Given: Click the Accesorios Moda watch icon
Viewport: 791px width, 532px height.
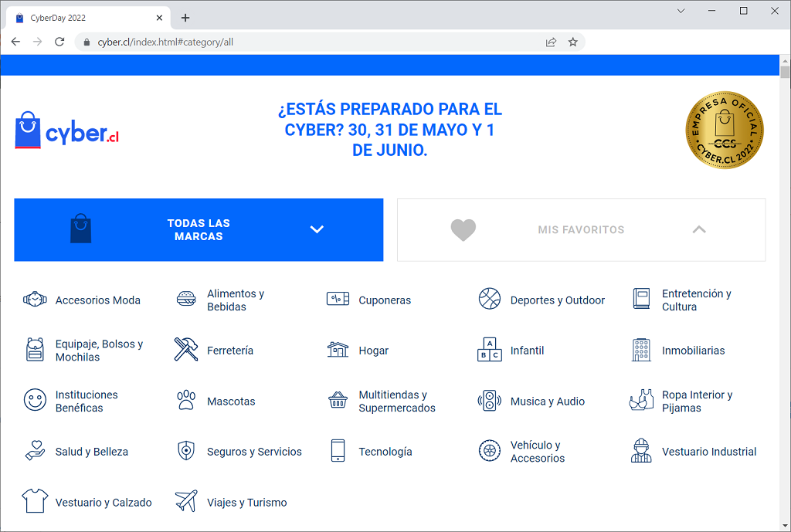Looking at the screenshot, I should coord(35,300).
